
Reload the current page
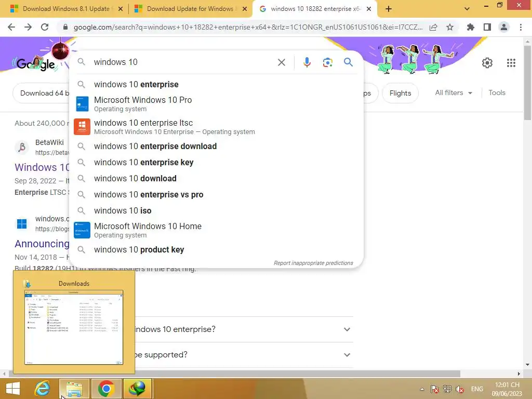[45, 27]
